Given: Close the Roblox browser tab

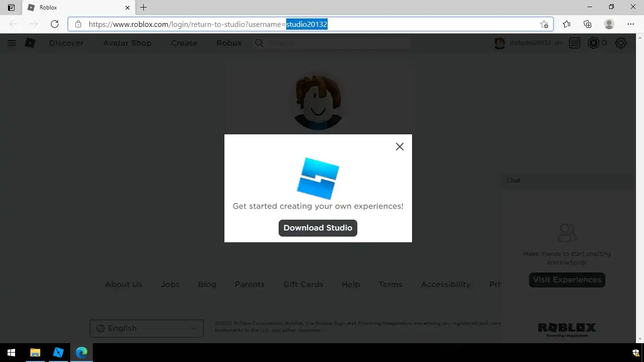Looking at the screenshot, I should click(127, 8).
